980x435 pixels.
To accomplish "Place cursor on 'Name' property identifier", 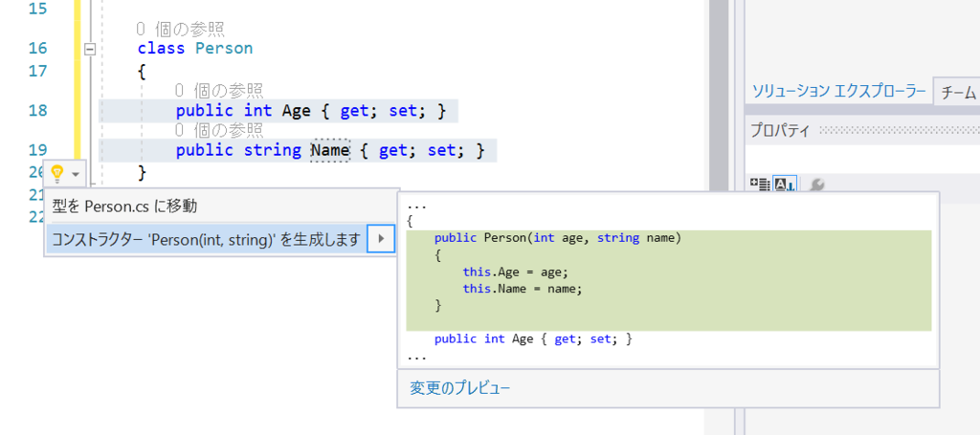I will tap(330, 150).
